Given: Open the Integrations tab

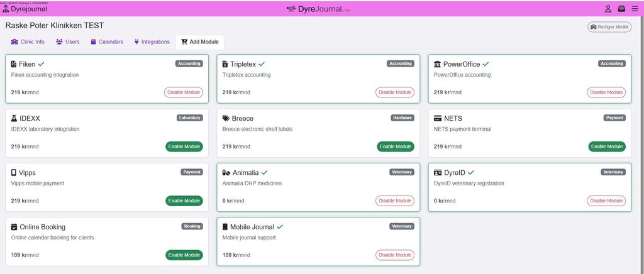Looking at the screenshot, I should (x=152, y=42).
